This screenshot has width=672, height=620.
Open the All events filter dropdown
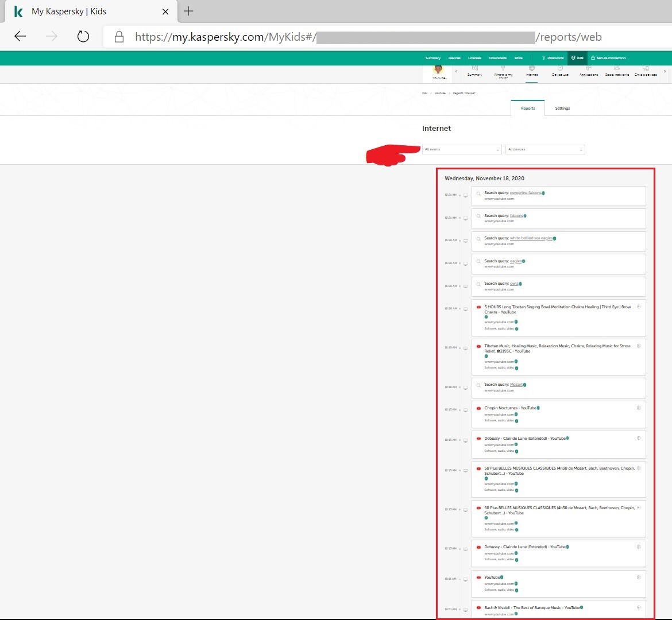point(462,149)
